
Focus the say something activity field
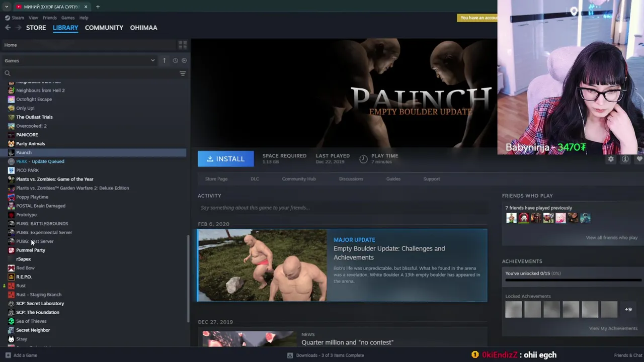342,208
